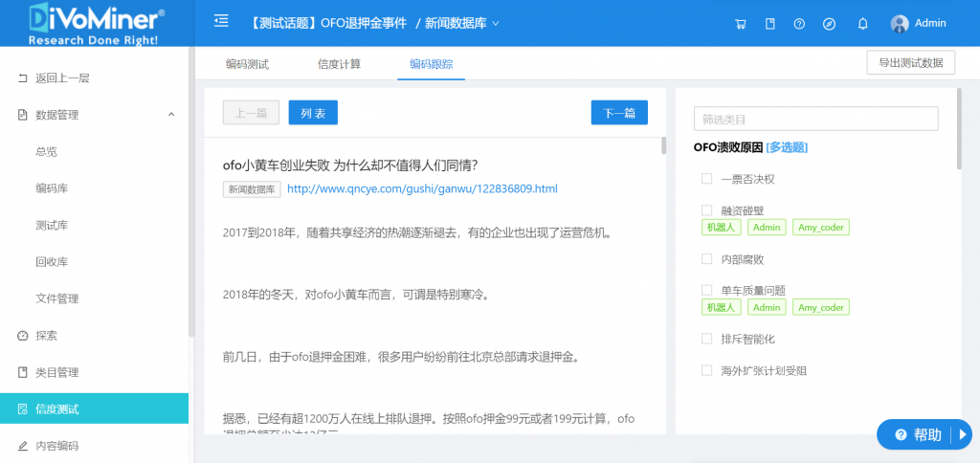Switch to the 信度计算 tab

click(339, 64)
